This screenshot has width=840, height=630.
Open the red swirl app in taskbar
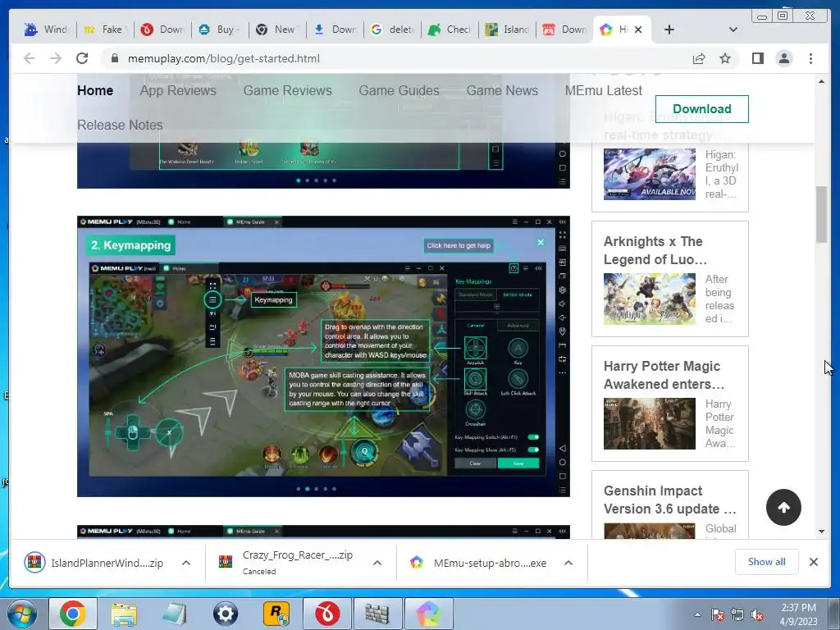coord(327,614)
